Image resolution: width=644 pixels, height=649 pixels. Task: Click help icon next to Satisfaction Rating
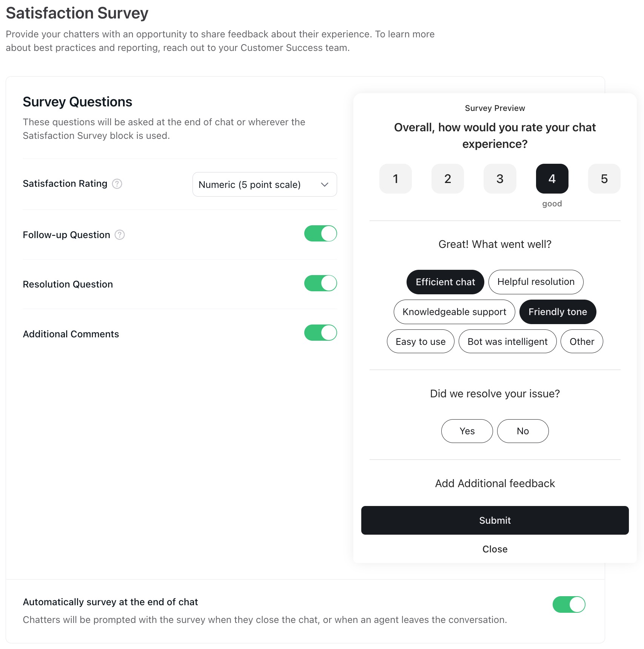click(x=117, y=184)
